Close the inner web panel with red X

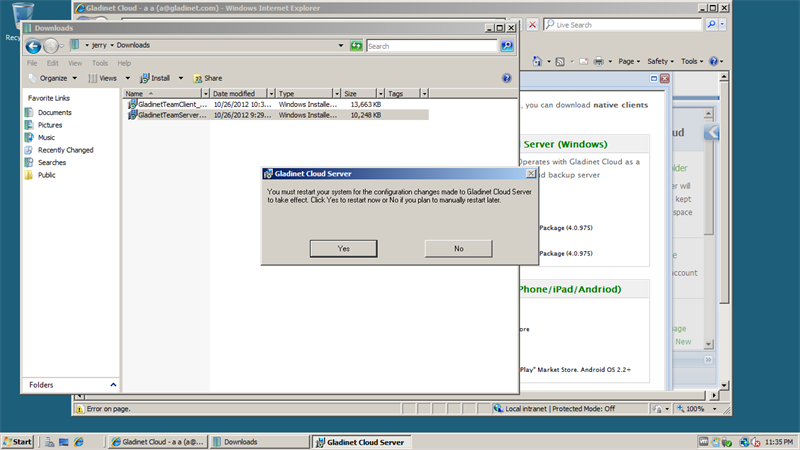click(x=664, y=79)
